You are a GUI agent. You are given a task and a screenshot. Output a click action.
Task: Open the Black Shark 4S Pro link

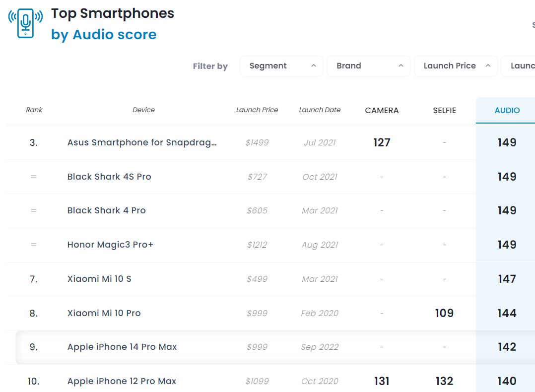click(x=109, y=177)
